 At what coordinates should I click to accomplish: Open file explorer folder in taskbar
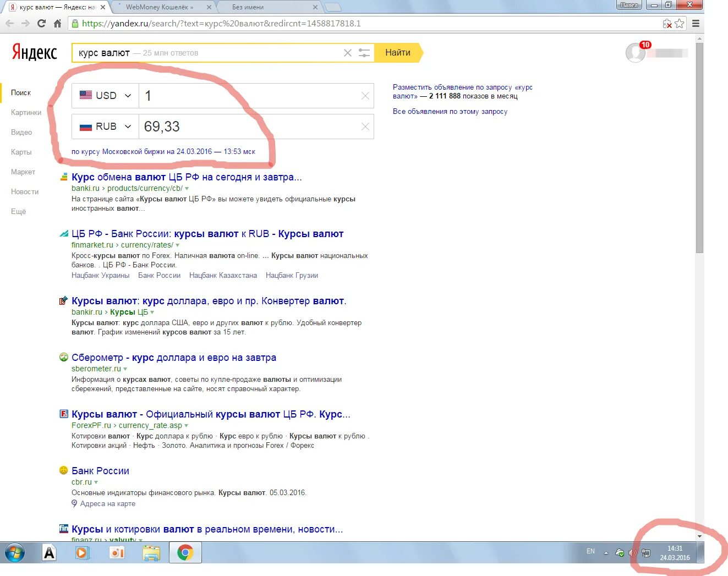(151, 552)
